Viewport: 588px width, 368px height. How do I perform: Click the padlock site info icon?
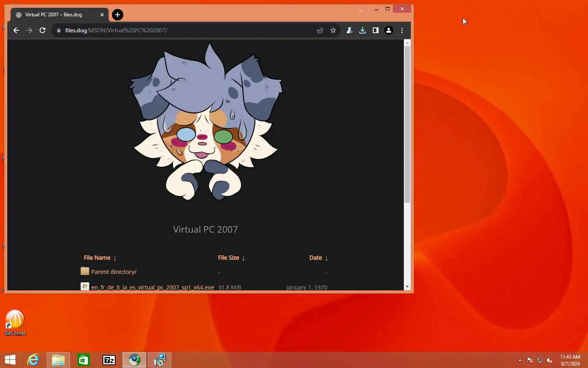click(x=59, y=30)
